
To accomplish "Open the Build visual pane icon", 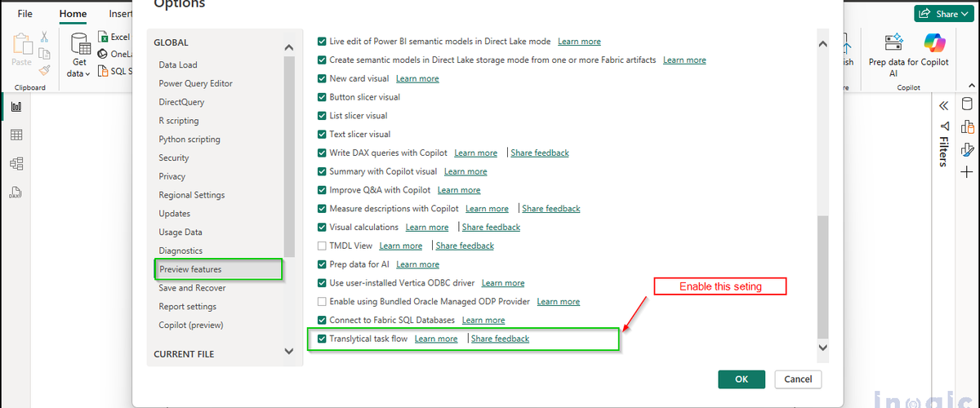I will coord(968,126).
